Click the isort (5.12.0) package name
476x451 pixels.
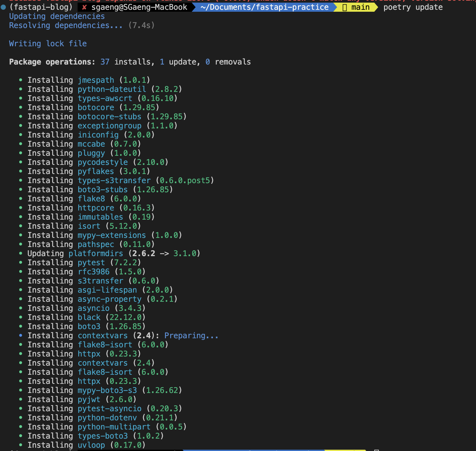[x=89, y=226]
